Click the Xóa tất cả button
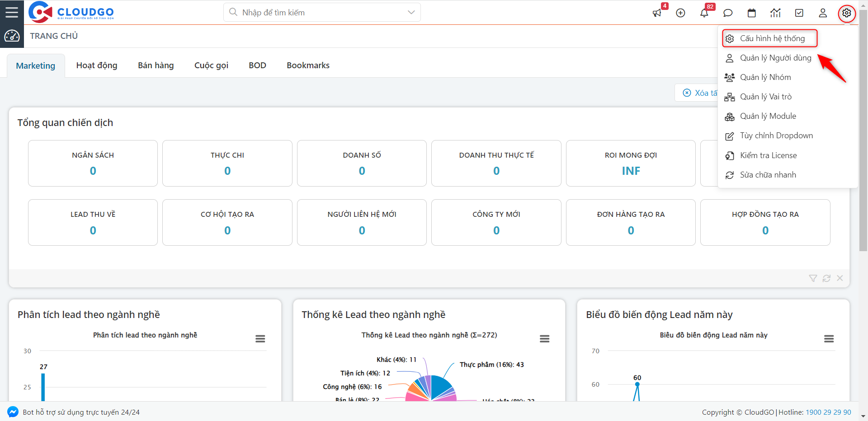868x421 pixels. point(698,93)
